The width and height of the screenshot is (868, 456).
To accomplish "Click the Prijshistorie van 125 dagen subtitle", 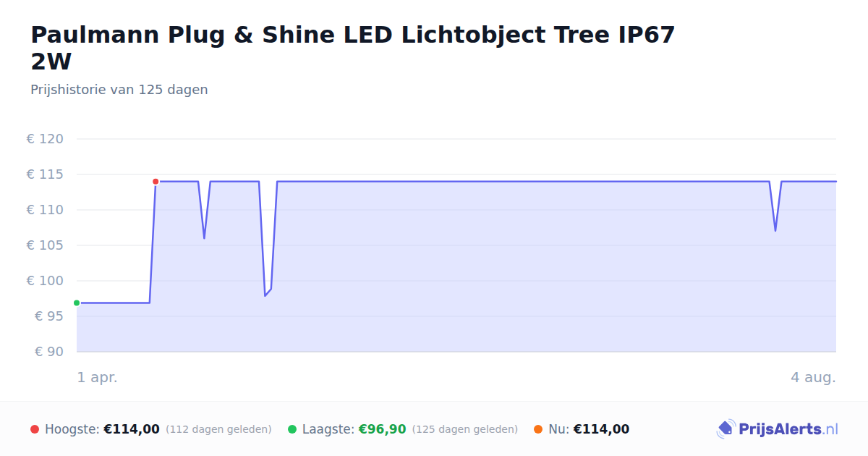I will tap(119, 90).
